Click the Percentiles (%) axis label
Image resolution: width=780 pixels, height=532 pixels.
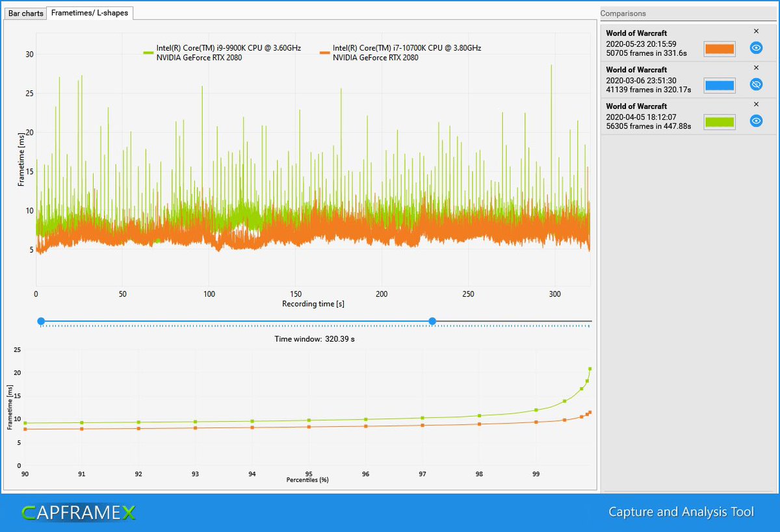click(307, 480)
